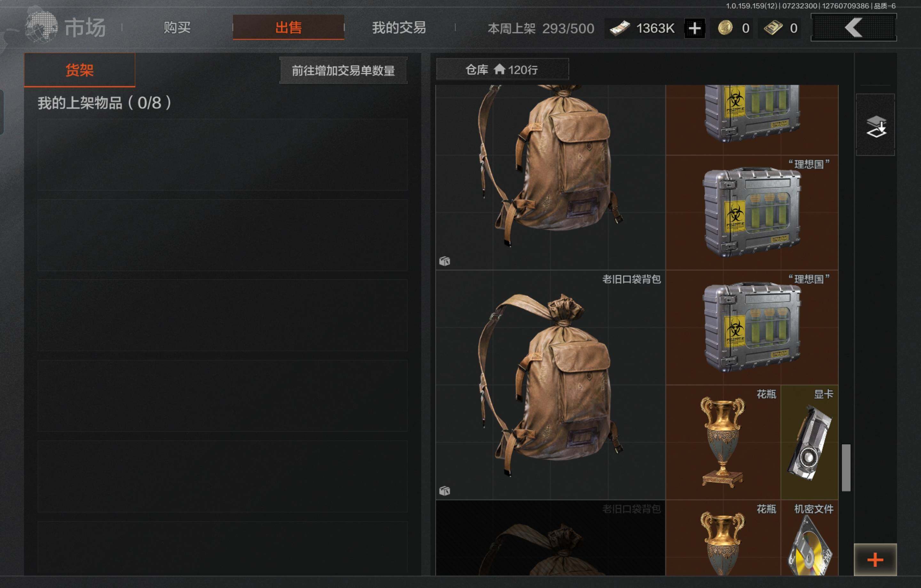Select the graphics card (显卡) item
921x588 pixels.
coord(809,442)
